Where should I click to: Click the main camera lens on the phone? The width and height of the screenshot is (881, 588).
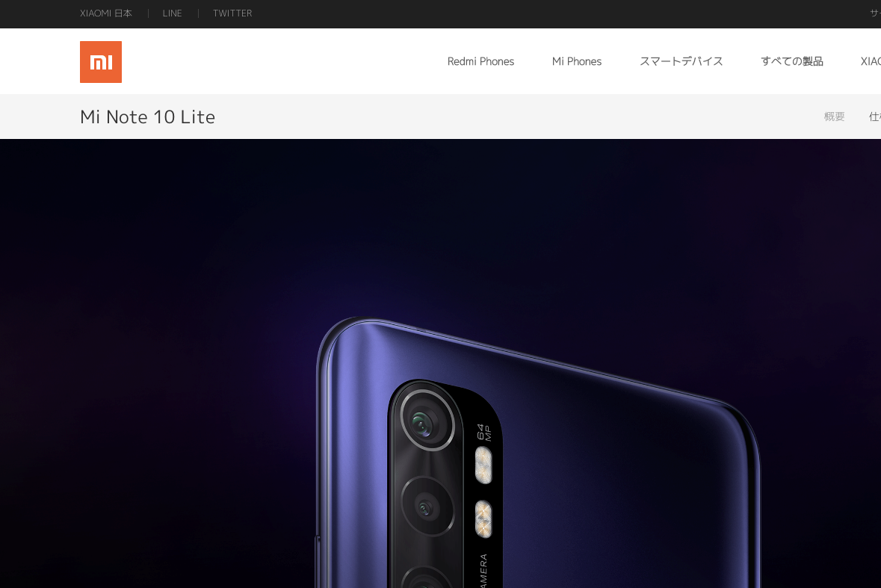(427, 421)
